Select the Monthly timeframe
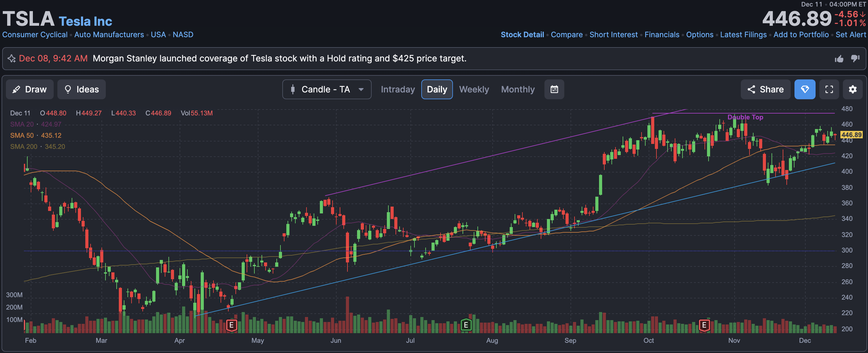Screen dimensions: 868x353 coord(517,89)
